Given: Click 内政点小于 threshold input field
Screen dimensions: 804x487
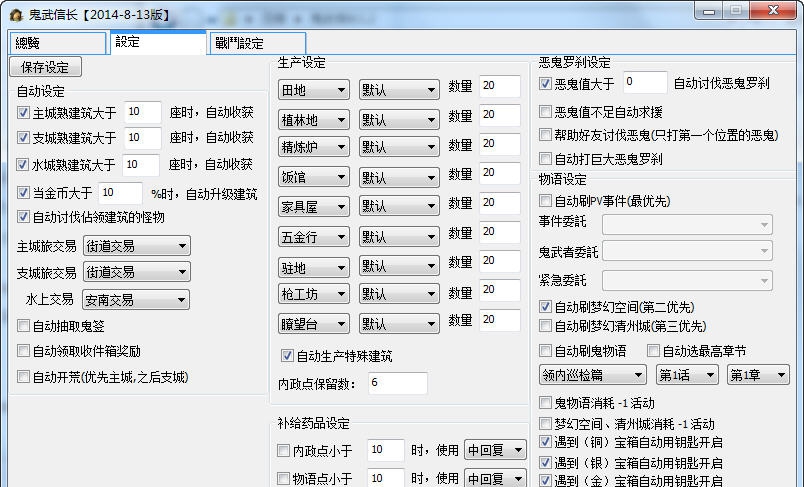Looking at the screenshot, I should (x=386, y=450).
